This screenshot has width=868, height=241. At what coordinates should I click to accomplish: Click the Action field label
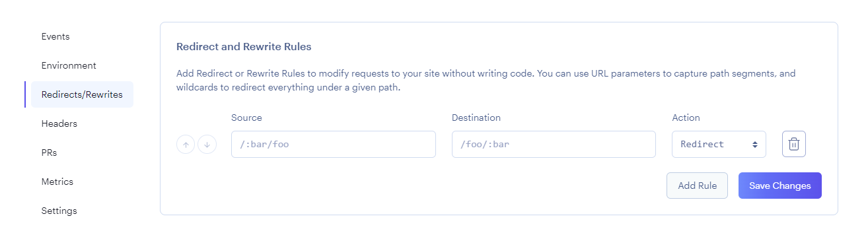[686, 118]
